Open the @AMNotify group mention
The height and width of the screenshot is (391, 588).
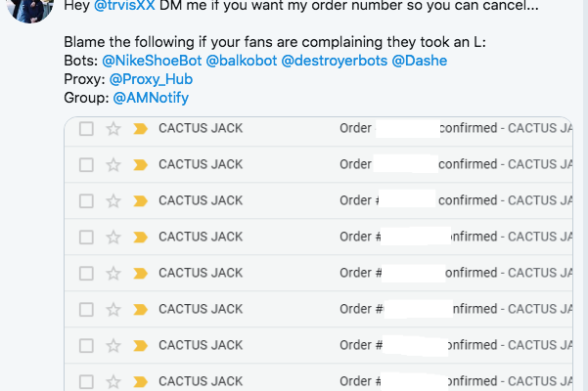151,98
